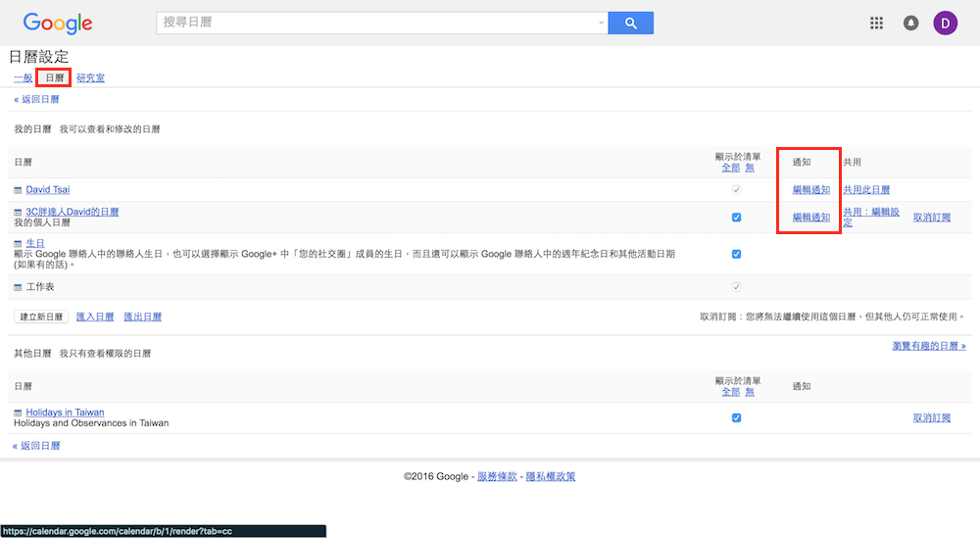Toggle checkbox for 3C胖達人David的日曆 calendar

[x=736, y=218]
